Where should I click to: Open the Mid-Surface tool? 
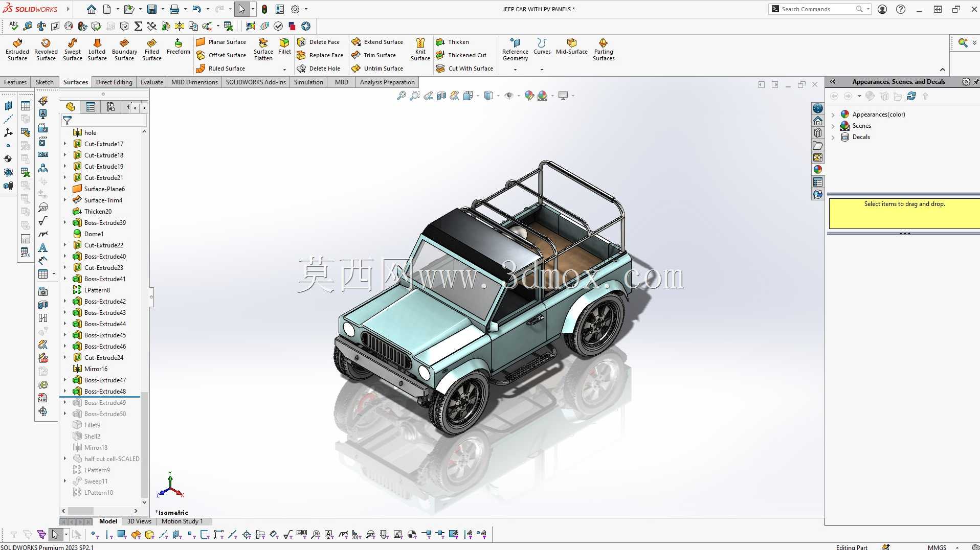point(572,46)
